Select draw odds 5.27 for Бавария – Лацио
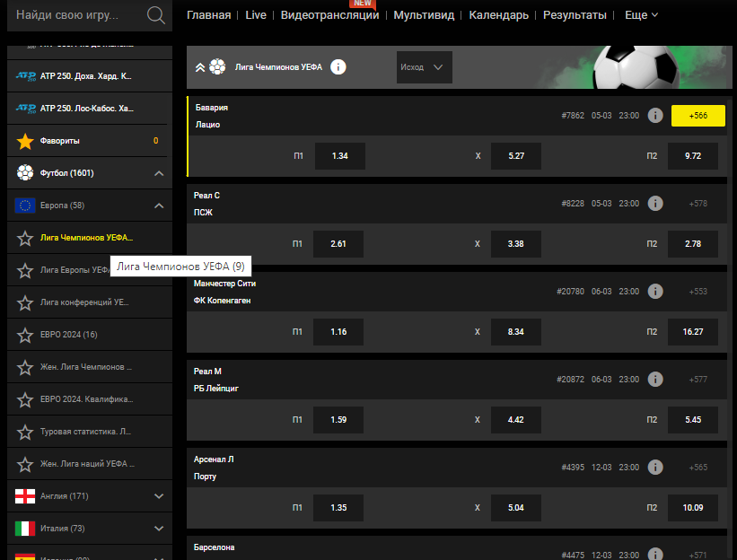 [x=516, y=156]
